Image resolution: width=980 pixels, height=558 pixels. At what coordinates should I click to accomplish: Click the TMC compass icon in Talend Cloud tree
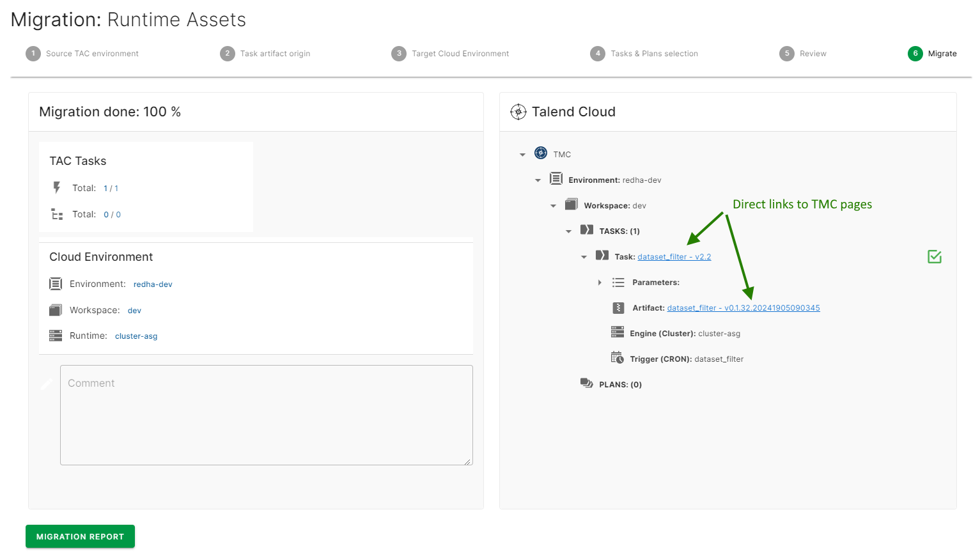point(541,153)
